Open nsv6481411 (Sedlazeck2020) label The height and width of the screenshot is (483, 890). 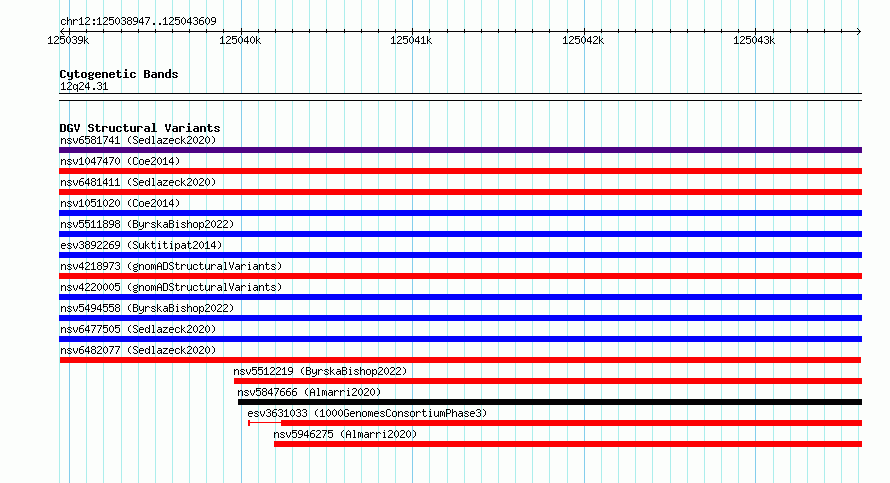pos(138,182)
